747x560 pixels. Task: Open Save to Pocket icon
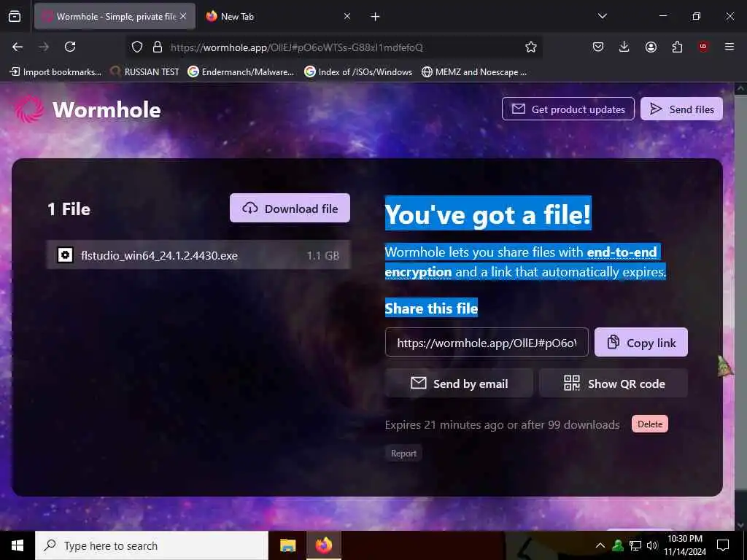tap(598, 47)
